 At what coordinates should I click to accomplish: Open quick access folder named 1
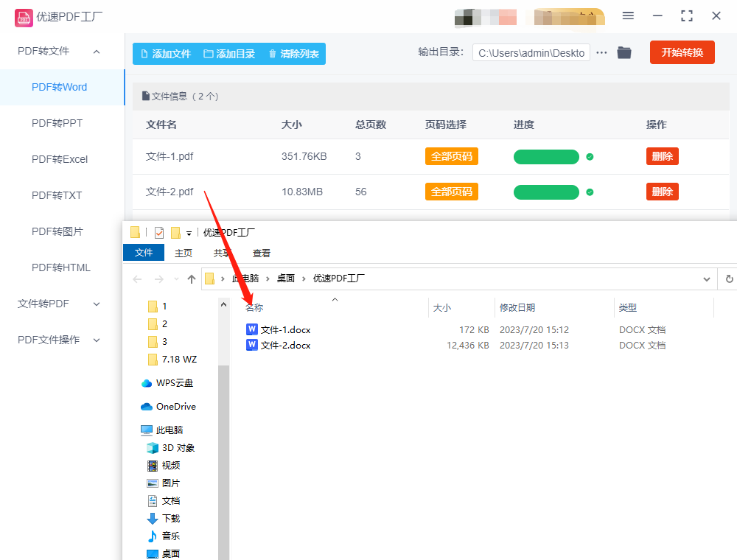pos(158,307)
